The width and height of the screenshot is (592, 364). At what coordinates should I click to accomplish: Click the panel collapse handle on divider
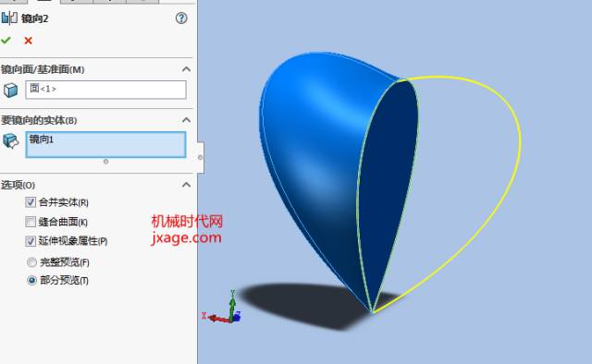click(x=200, y=157)
